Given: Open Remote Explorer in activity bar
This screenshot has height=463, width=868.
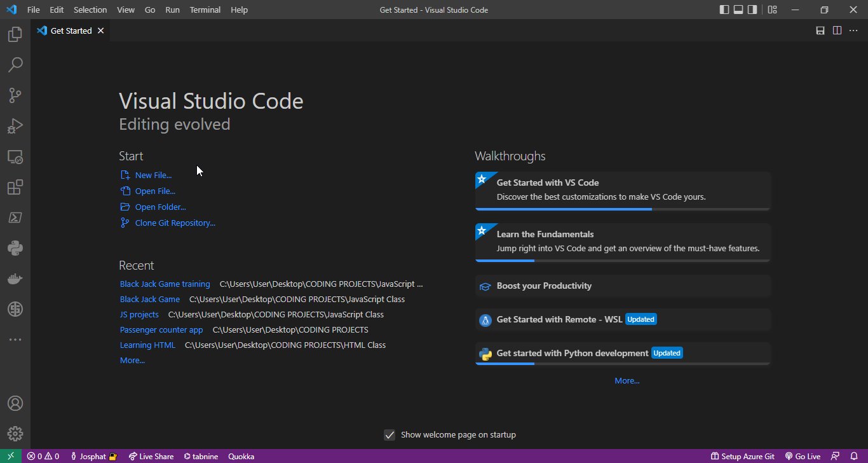Looking at the screenshot, I should point(15,156).
